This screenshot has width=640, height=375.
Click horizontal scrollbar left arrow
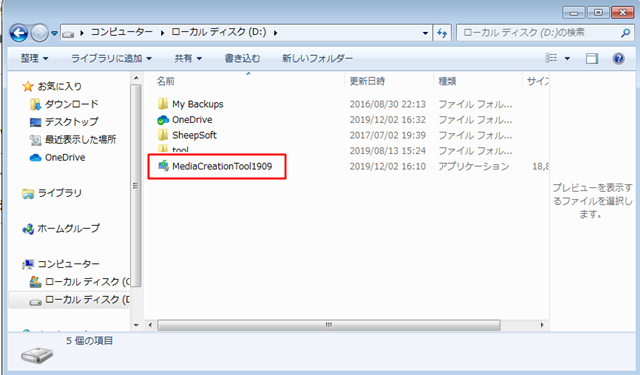(x=150, y=325)
